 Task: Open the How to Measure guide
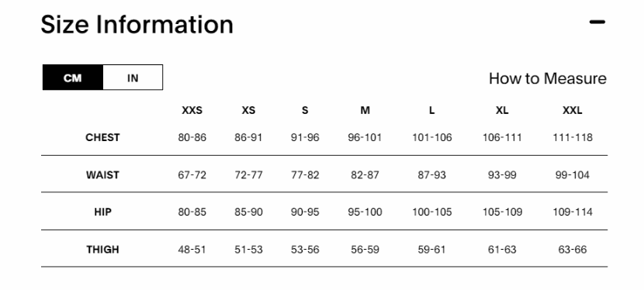click(548, 78)
